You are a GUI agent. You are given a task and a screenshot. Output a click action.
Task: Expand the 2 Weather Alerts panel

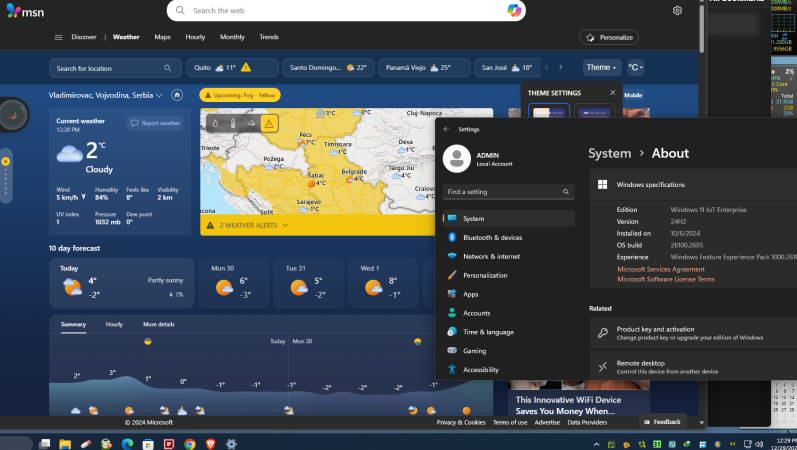click(247, 226)
